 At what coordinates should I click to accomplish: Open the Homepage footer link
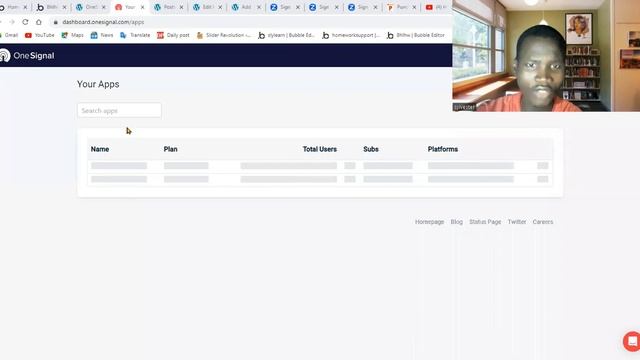[429, 222]
